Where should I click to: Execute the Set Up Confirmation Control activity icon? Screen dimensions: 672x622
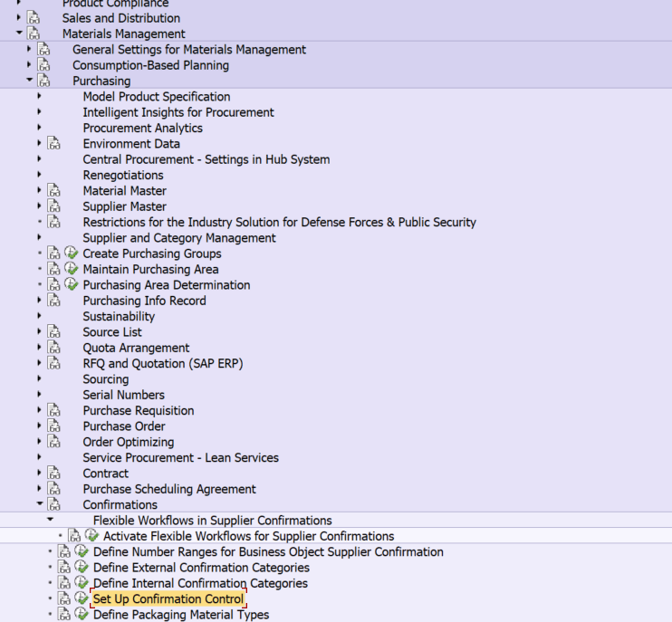click(82, 599)
